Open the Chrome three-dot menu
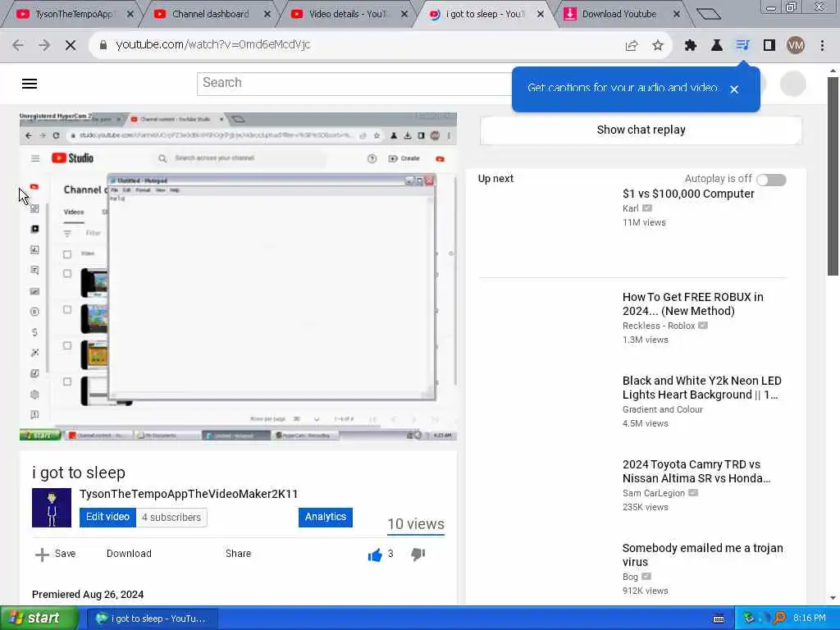The width and height of the screenshot is (840, 630). click(x=822, y=46)
